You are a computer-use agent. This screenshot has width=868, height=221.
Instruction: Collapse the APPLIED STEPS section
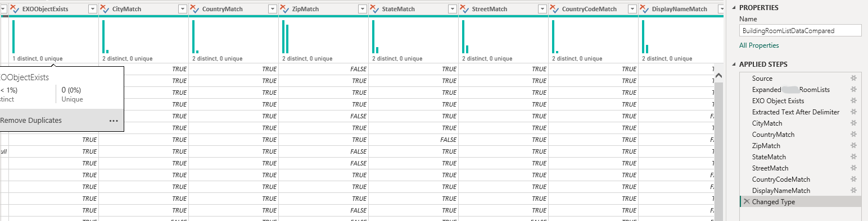coord(734,65)
